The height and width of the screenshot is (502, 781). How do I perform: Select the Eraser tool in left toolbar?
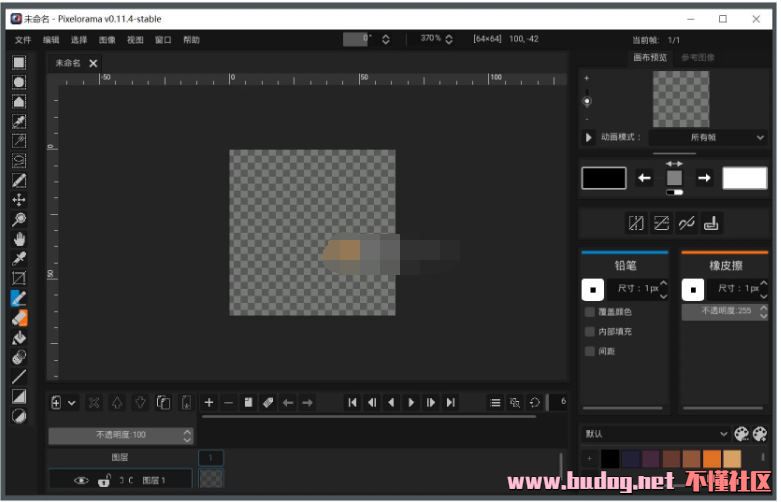(19, 318)
